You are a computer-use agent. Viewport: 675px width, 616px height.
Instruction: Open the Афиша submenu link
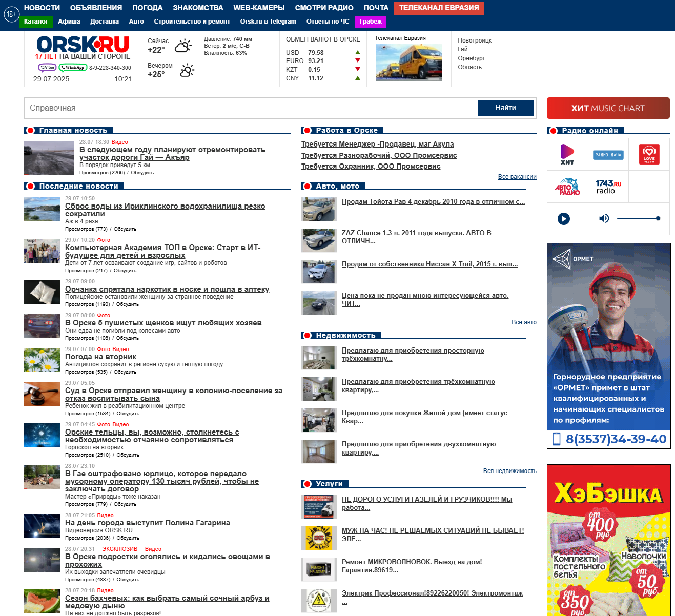coord(69,22)
